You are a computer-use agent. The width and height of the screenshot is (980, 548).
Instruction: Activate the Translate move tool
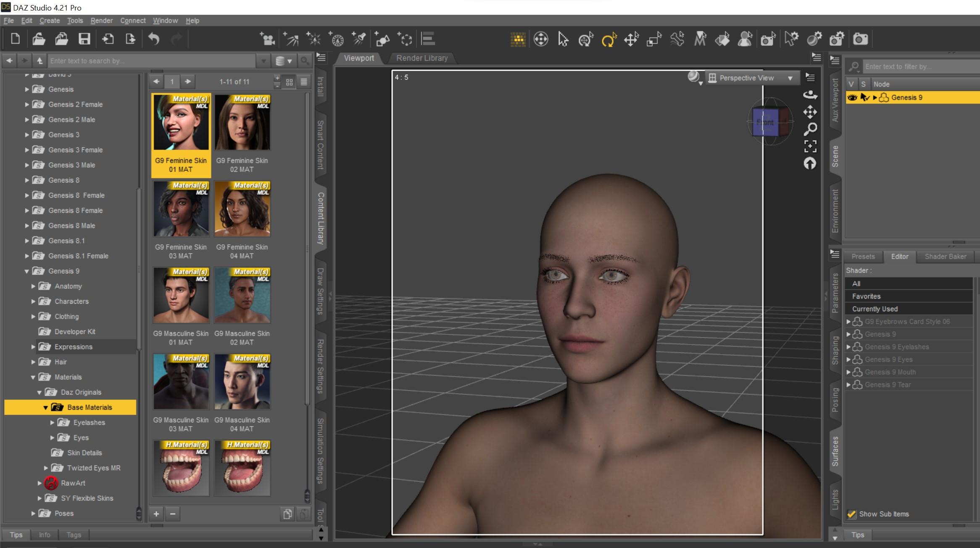click(x=631, y=40)
